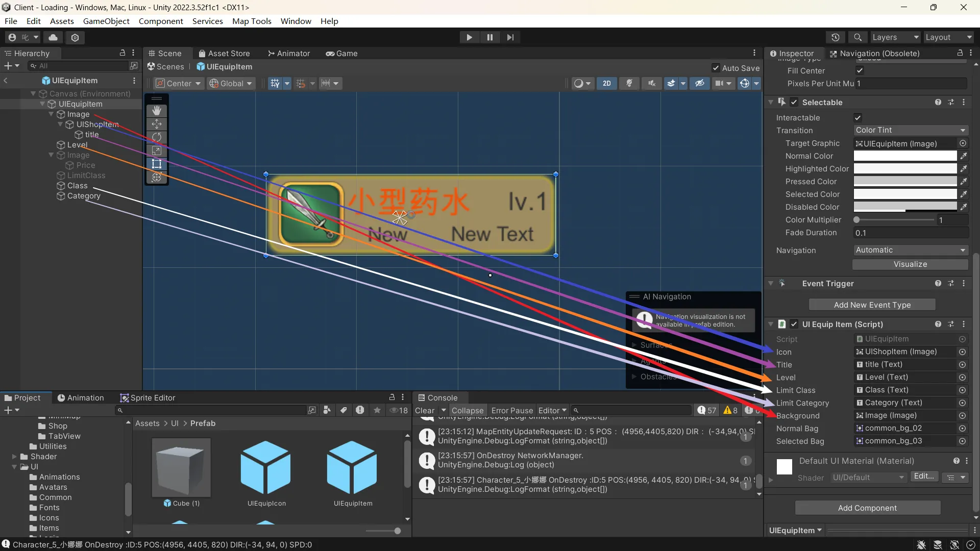Open the Navigation Automatic dropdown
The width and height of the screenshot is (980, 551).
pos(911,250)
